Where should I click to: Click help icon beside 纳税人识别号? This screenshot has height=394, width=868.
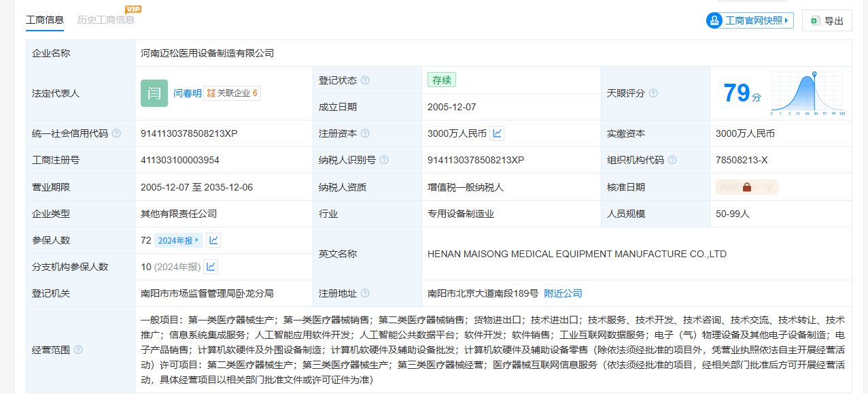[x=384, y=160]
